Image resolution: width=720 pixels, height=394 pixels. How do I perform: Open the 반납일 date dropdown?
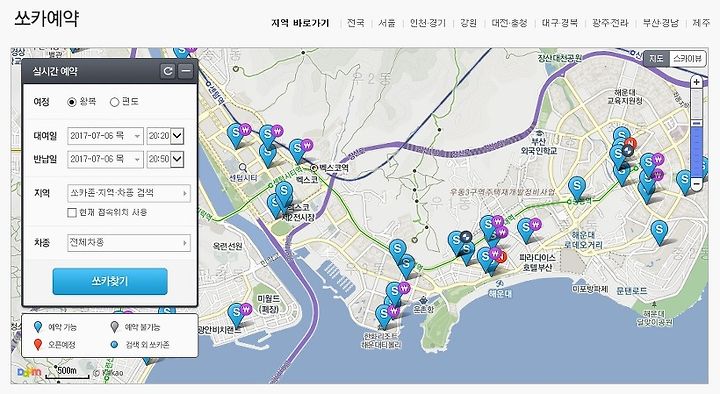[105, 159]
